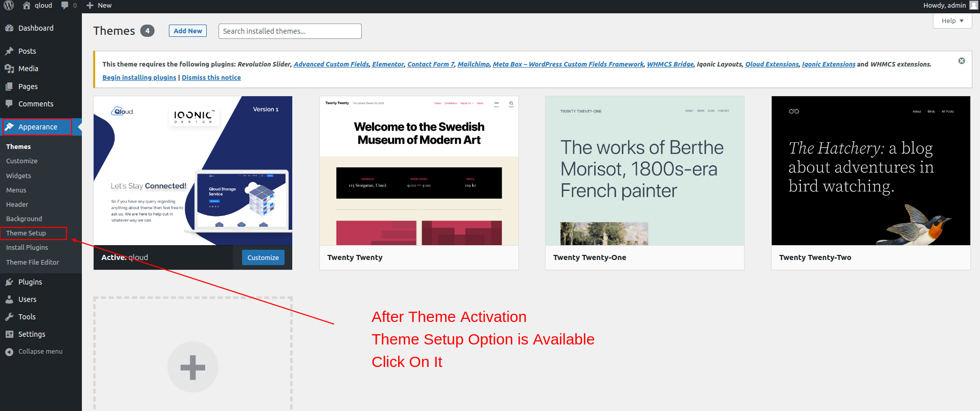Click the Dashboard gauge icon
This screenshot has height=411, width=980.
click(9, 28)
